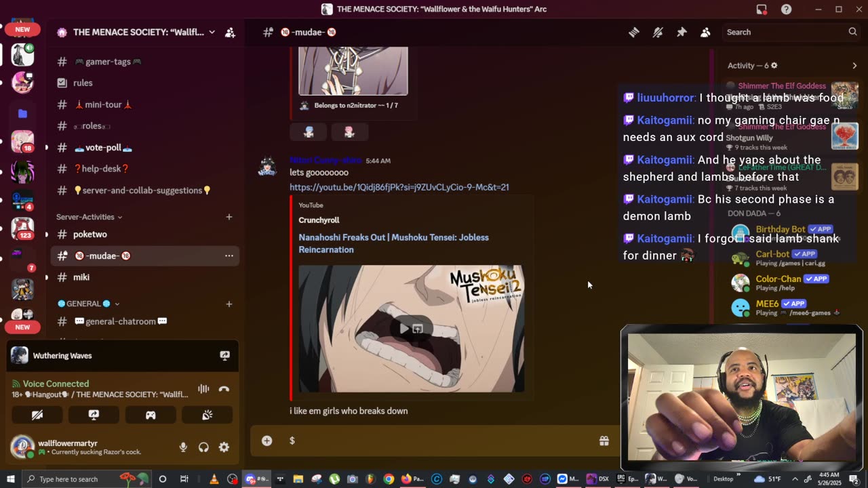This screenshot has height=488, width=868.
Task: Open the wallflowermartyr user profile avatar
Action: pos(22,447)
